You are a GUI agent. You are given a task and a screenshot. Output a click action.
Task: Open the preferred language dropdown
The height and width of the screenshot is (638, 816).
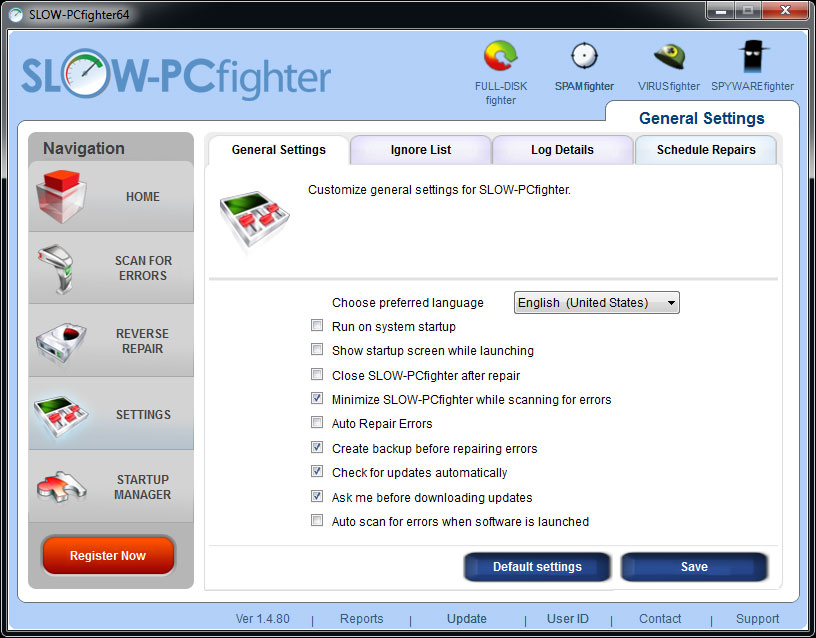[x=596, y=302]
